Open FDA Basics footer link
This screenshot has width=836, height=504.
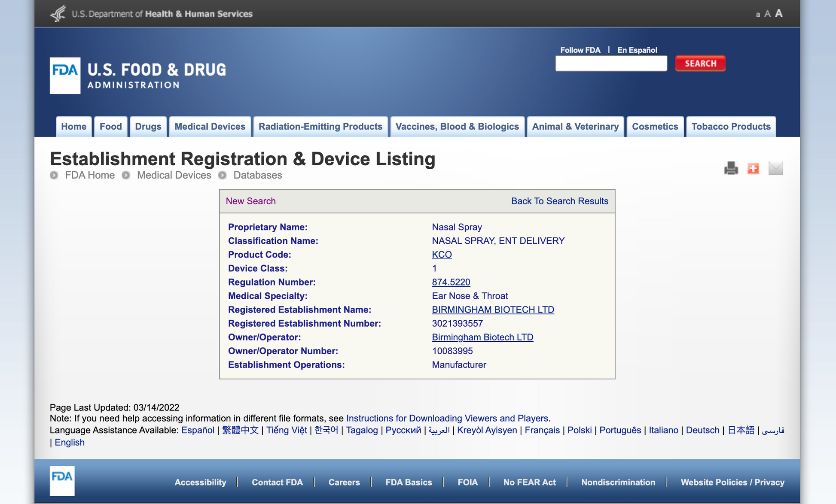pos(409,483)
